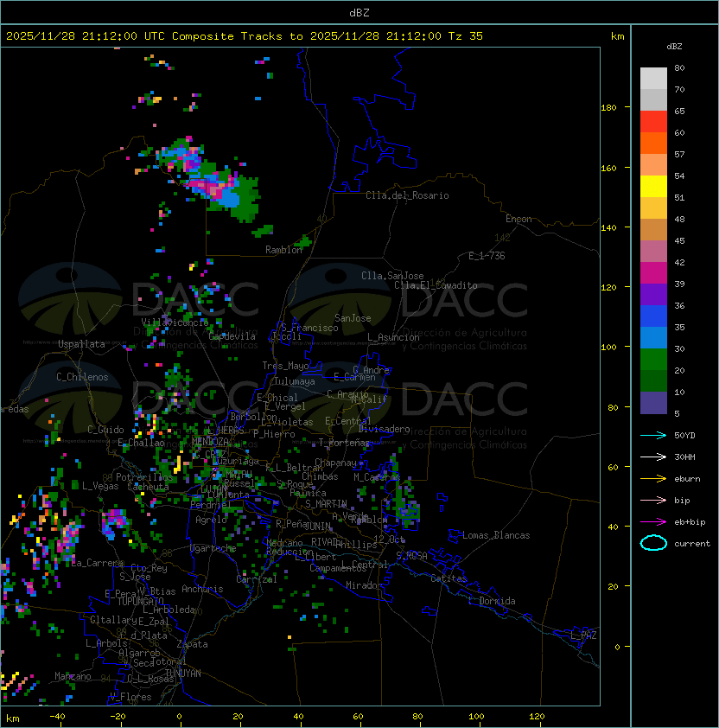The image size is (719, 728).
Task: Click the 'S_MARTIN' label
Action: coord(326,504)
